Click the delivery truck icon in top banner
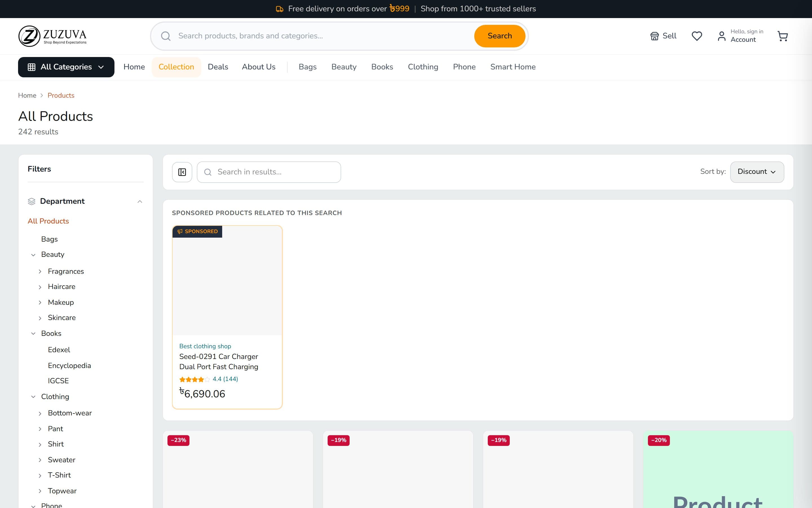The width and height of the screenshot is (812, 508). [279, 9]
